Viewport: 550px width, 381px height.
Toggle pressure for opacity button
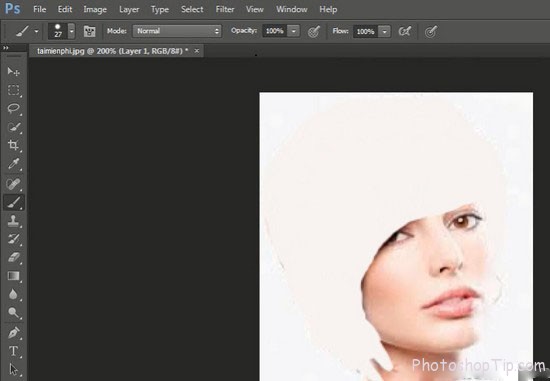point(314,32)
